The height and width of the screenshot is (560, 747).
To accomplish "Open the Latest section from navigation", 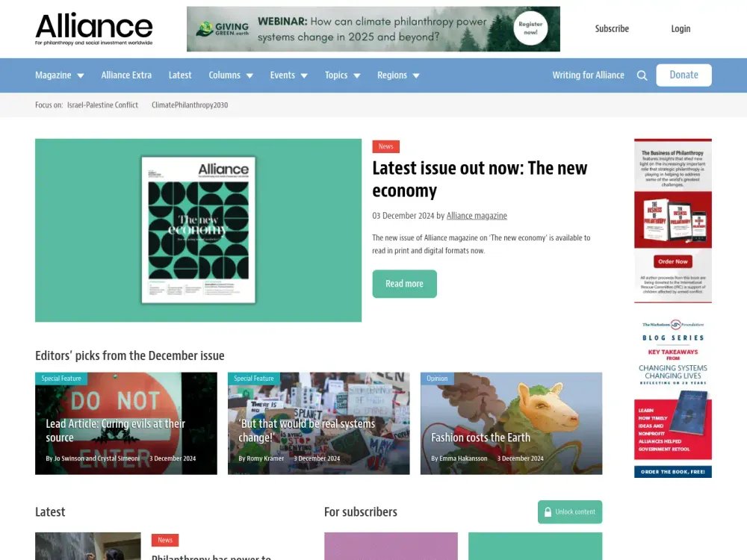I will [180, 75].
